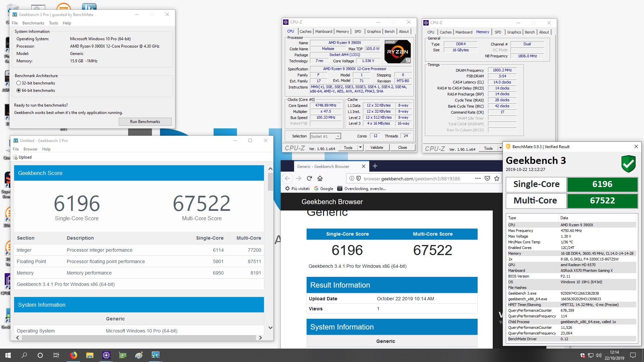This screenshot has height=362, width=644.
Task: Open Windows Start menu
Action: 8,355
